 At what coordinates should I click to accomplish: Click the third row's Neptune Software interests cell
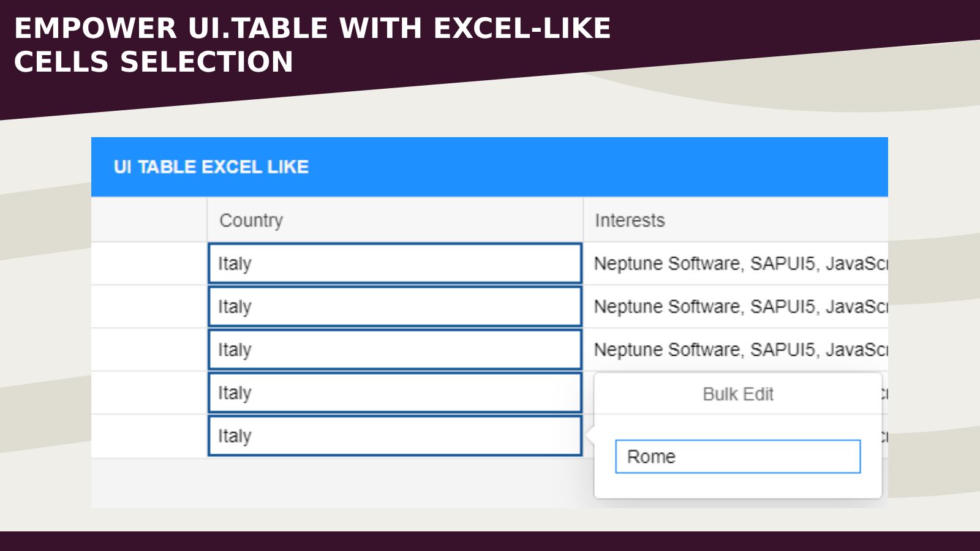pyautogui.click(x=735, y=350)
